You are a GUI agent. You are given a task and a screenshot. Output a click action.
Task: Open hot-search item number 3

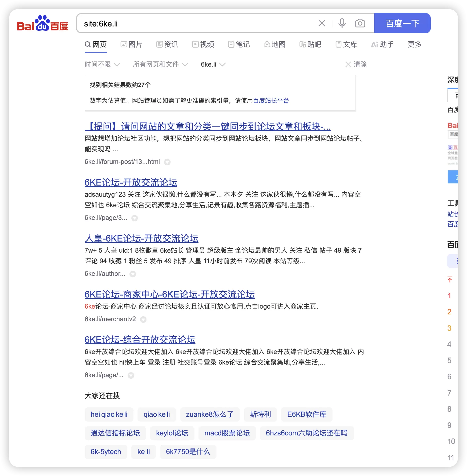pos(449,328)
